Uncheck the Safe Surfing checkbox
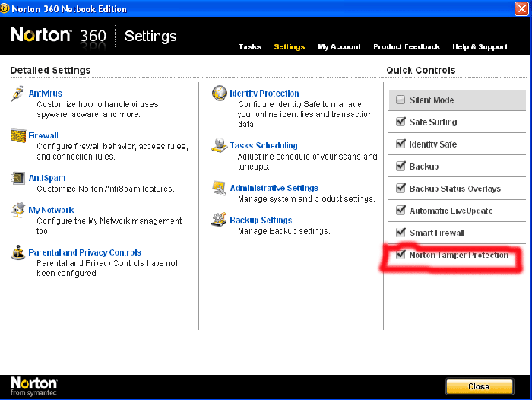 click(401, 122)
